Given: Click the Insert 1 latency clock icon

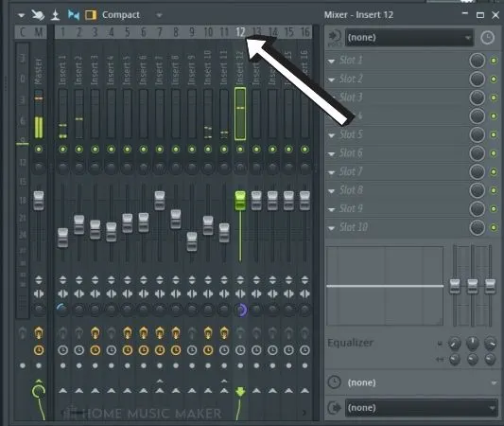Looking at the screenshot, I should [62, 350].
